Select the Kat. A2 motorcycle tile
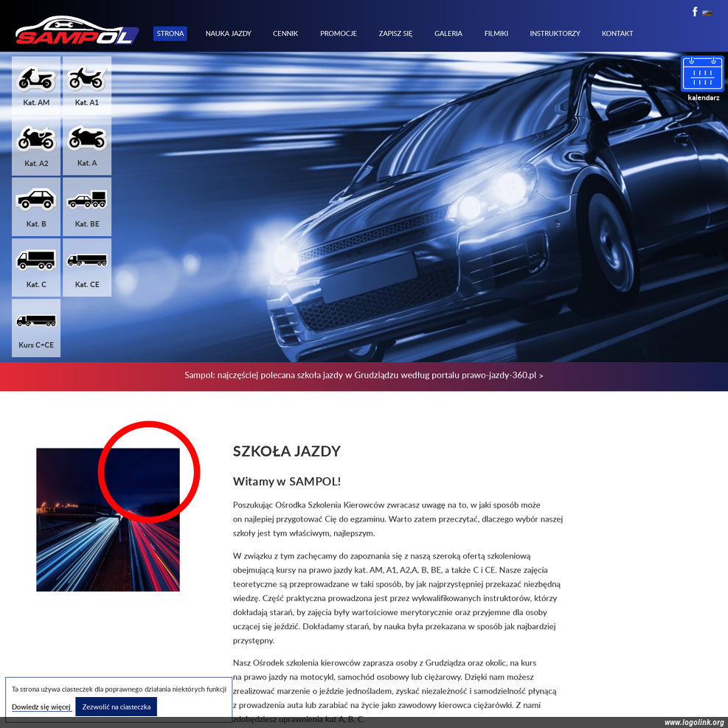This screenshot has height=728, width=728. pos(36,146)
